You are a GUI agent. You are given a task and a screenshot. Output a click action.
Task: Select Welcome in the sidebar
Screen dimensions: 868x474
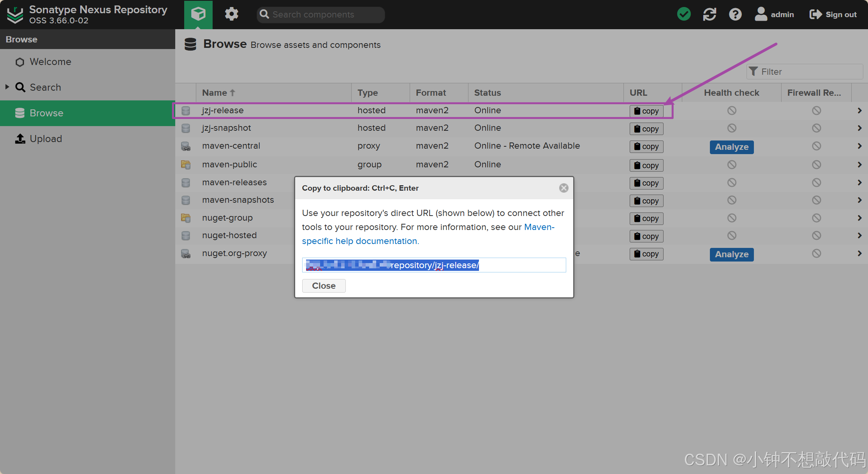pyautogui.click(x=50, y=62)
